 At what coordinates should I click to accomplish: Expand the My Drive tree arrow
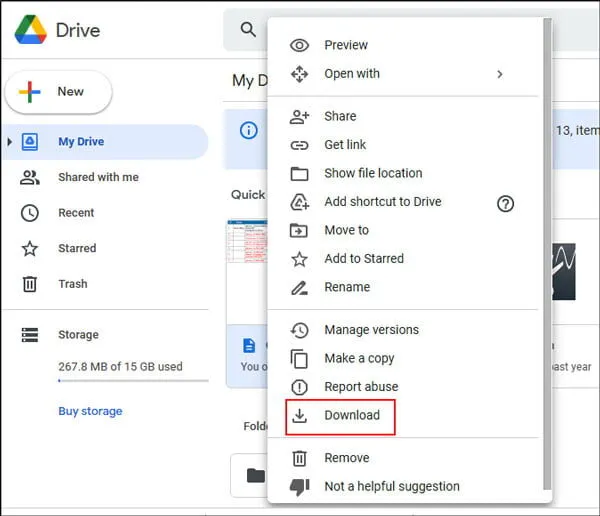point(10,142)
